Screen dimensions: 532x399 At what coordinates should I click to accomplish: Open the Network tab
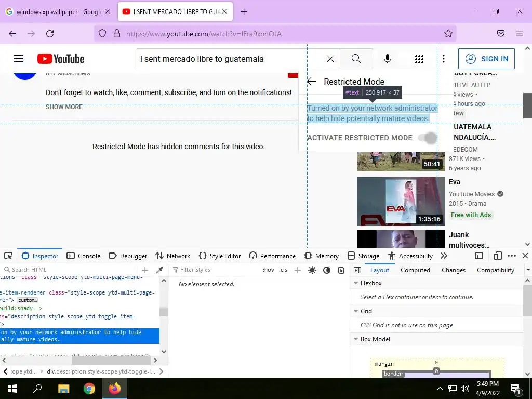tap(172, 256)
